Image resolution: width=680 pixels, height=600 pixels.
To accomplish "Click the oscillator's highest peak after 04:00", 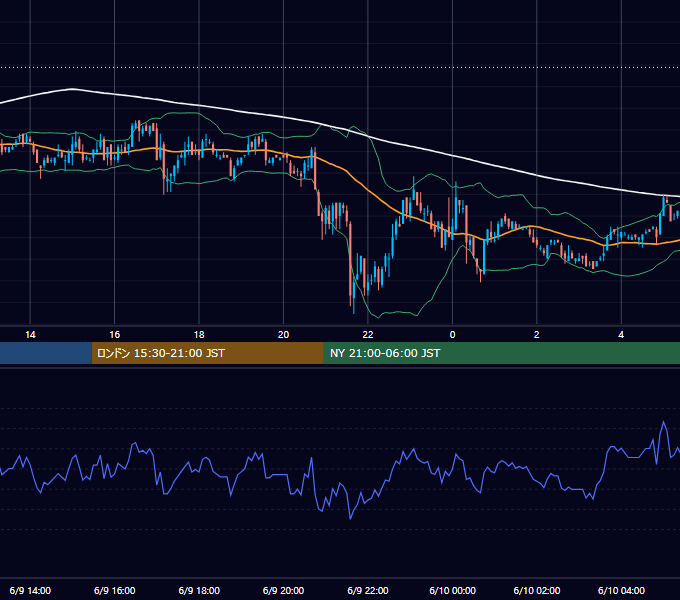I will coord(664,421).
